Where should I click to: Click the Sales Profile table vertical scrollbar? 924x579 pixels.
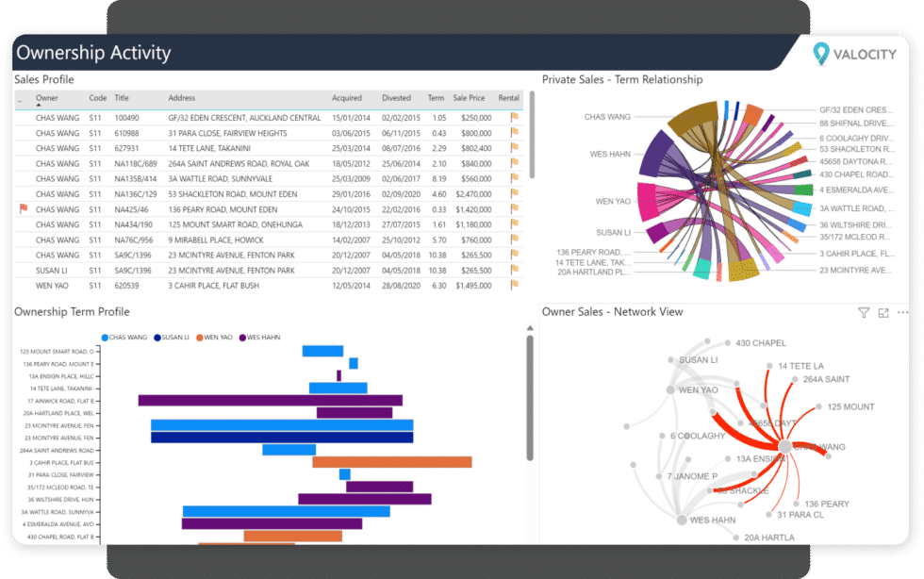[x=531, y=132]
